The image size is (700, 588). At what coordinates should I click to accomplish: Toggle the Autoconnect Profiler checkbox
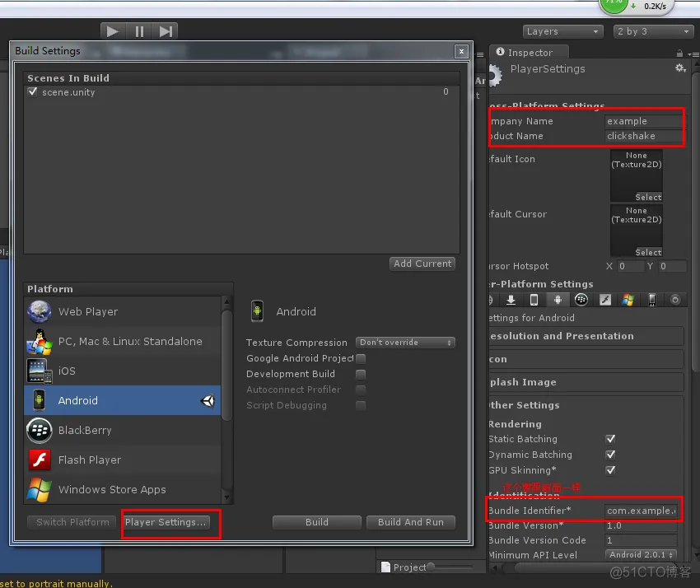361,390
